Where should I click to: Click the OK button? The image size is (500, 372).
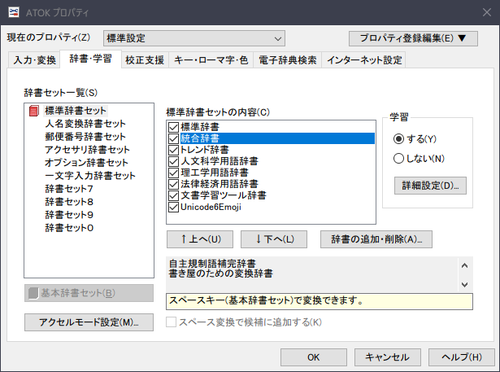point(314,357)
